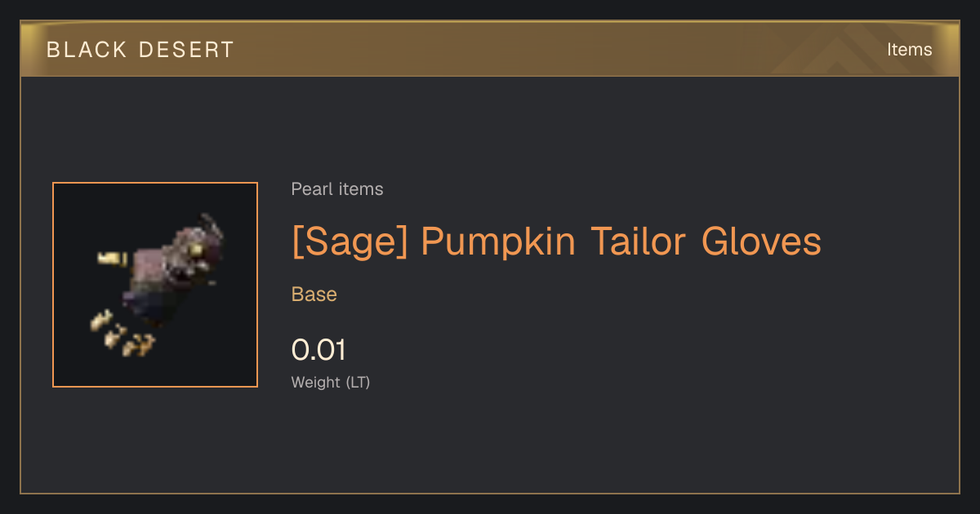980x514 pixels.
Task: Open the Items section in the header
Action: point(909,50)
